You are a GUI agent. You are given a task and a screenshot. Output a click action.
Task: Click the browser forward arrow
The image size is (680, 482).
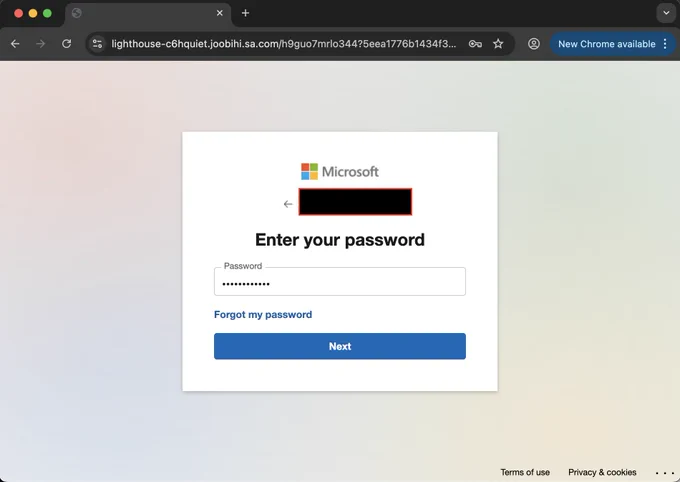pyautogui.click(x=40, y=44)
